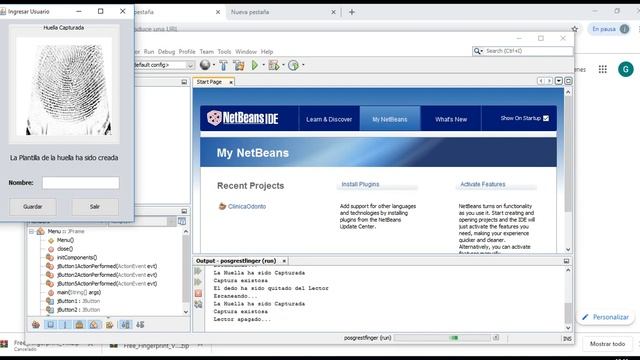This screenshot has width=640, height=360.
Task: Click the captured fingerprint image
Action: [x=64, y=87]
